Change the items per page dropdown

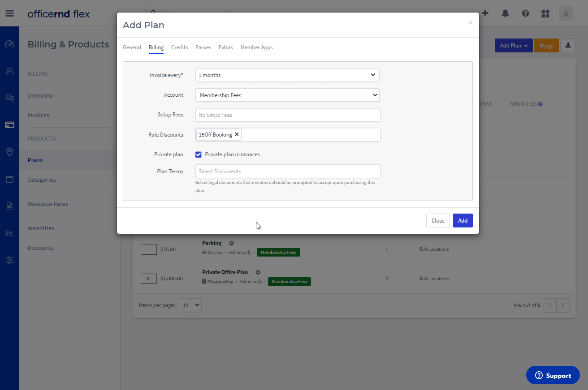[x=190, y=305]
